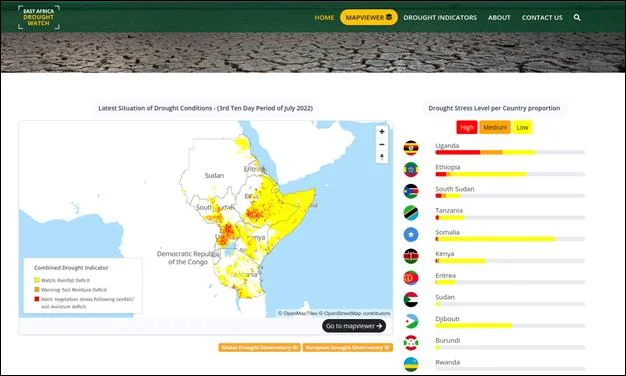This screenshot has width=626, height=376.
Task: Click the Sudan country name in list
Action: tap(445, 297)
